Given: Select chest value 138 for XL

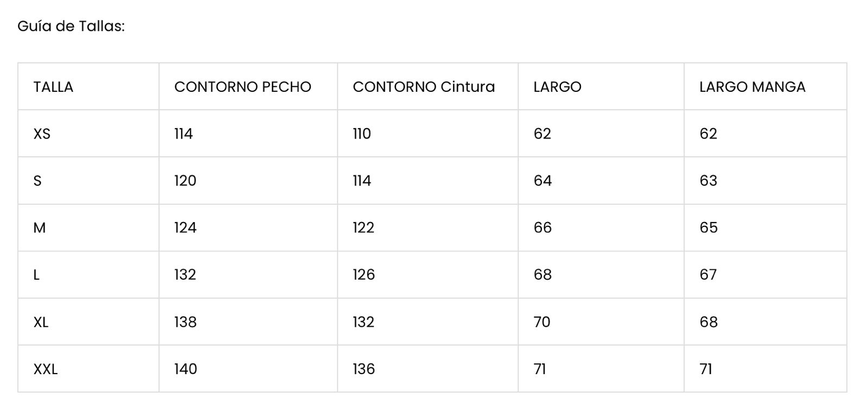Looking at the screenshot, I should (186, 322).
